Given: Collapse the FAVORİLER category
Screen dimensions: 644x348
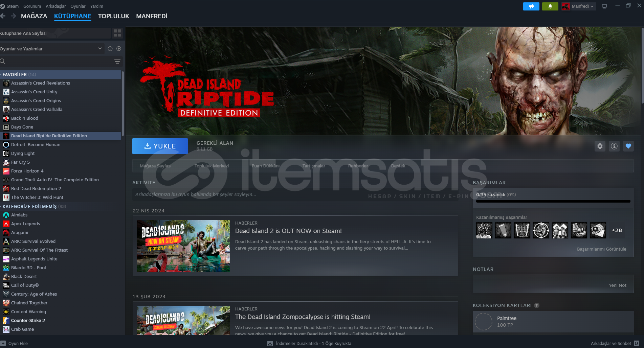Looking at the screenshot, I should coord(60,74).
